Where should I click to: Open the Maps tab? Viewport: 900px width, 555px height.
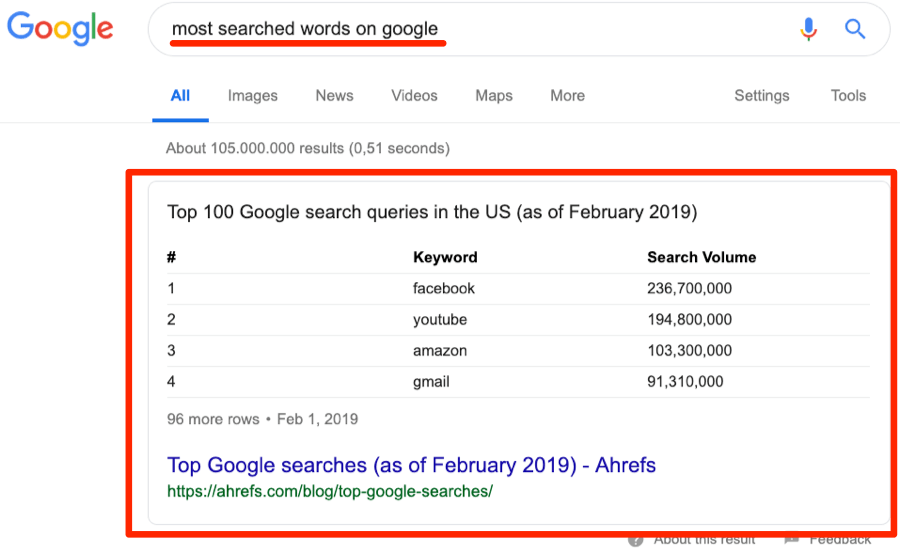pyautogui.click(x=494, y=96)
